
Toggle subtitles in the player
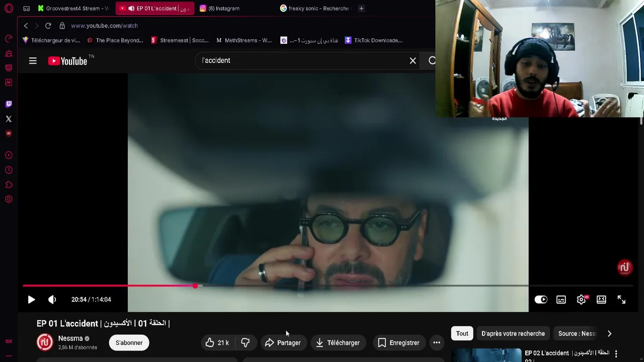[561, 300]
